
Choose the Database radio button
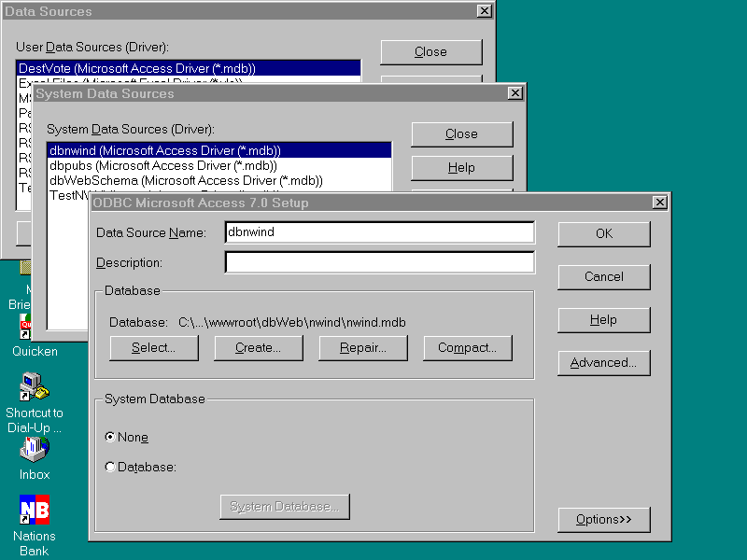pyautogui.click(x=111, y=467)
